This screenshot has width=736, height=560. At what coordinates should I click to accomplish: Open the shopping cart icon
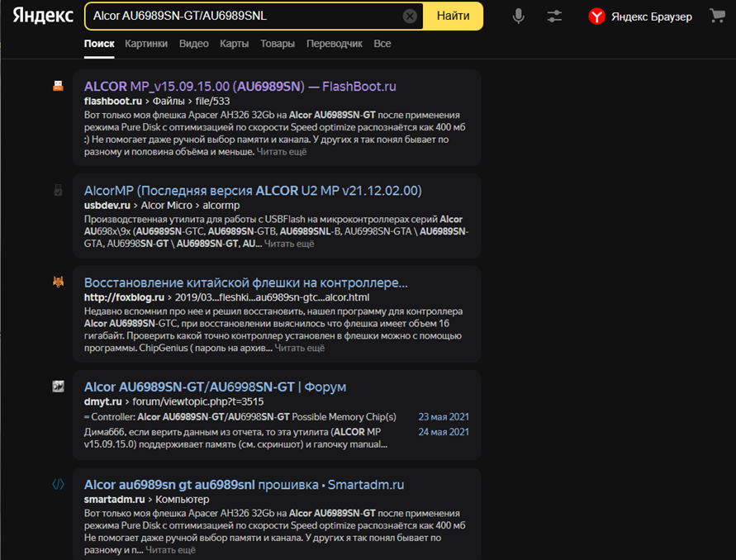[717, 16]
